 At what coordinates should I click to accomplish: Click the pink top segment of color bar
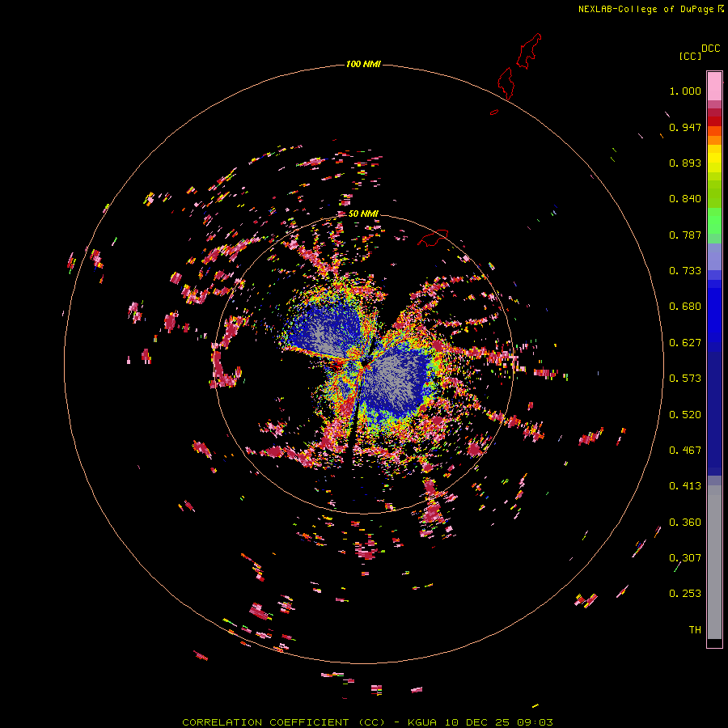pos(714,87)
